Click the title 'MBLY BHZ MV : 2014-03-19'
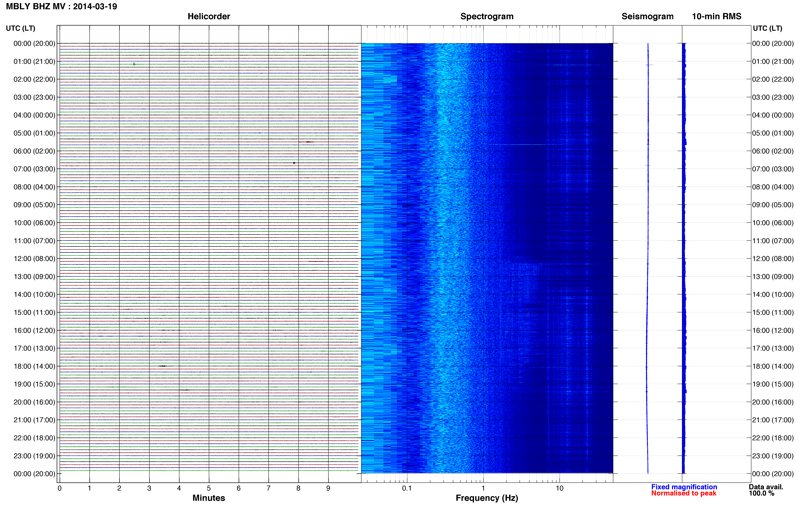The width and height of the screenshot is (812, 508). tap(61, 6)
